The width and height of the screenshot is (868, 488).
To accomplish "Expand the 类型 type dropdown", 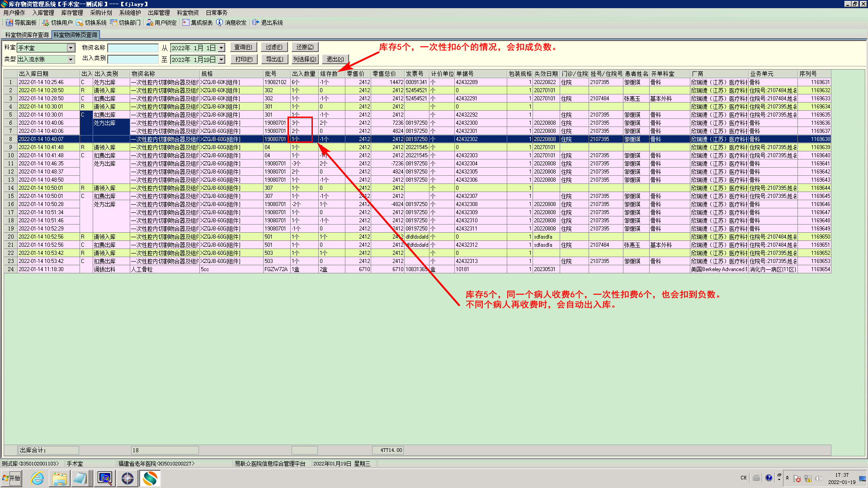I will (71, 60).
